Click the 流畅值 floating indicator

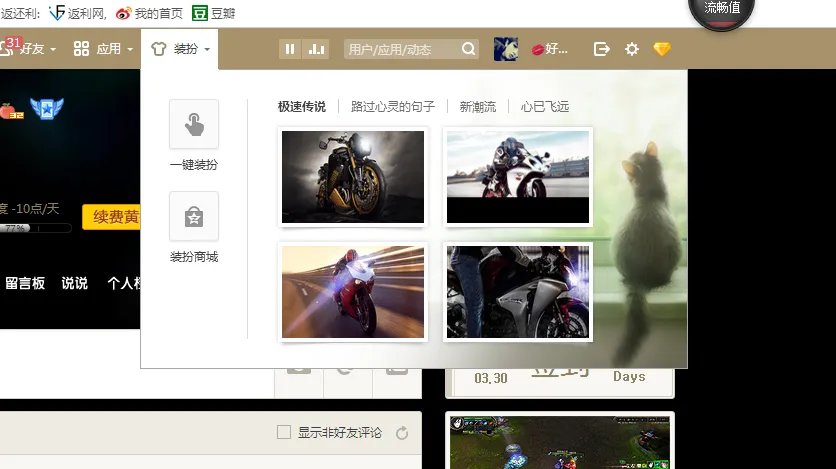click(x=721, y=11)
